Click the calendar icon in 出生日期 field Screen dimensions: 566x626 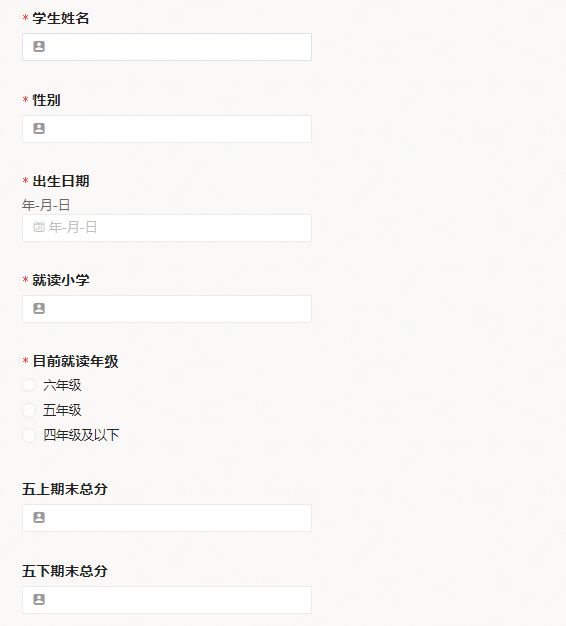[x=39, y=227]
